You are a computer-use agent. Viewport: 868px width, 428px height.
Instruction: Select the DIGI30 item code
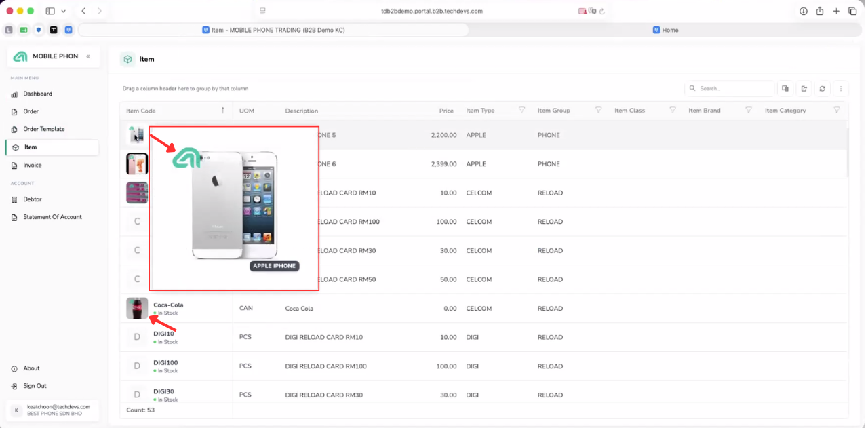tap(164, 391)
